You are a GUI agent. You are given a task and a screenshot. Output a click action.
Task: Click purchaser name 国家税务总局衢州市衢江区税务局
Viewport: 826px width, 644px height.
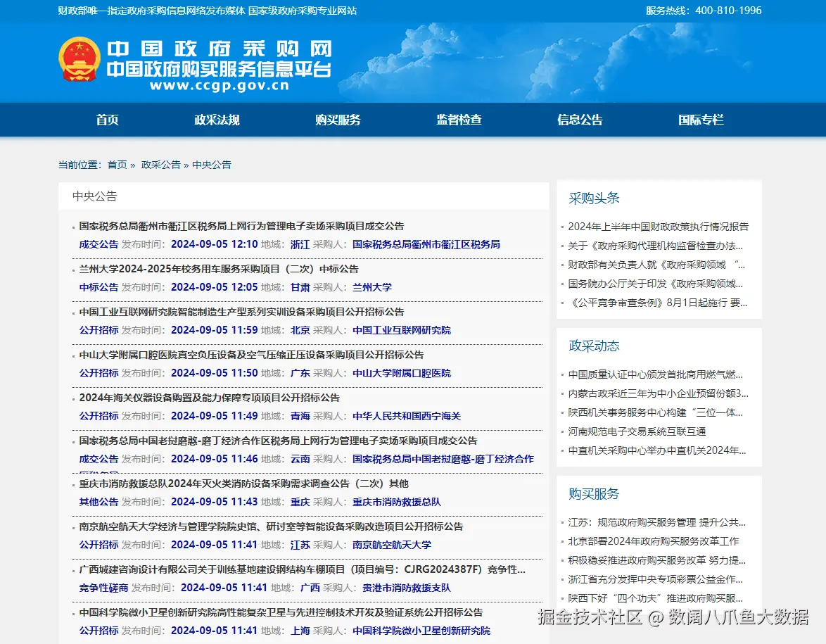(426, 244)
